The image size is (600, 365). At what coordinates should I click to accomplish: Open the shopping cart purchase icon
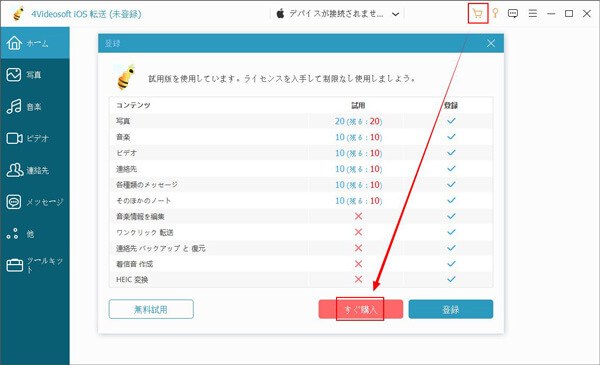[478, 14]
